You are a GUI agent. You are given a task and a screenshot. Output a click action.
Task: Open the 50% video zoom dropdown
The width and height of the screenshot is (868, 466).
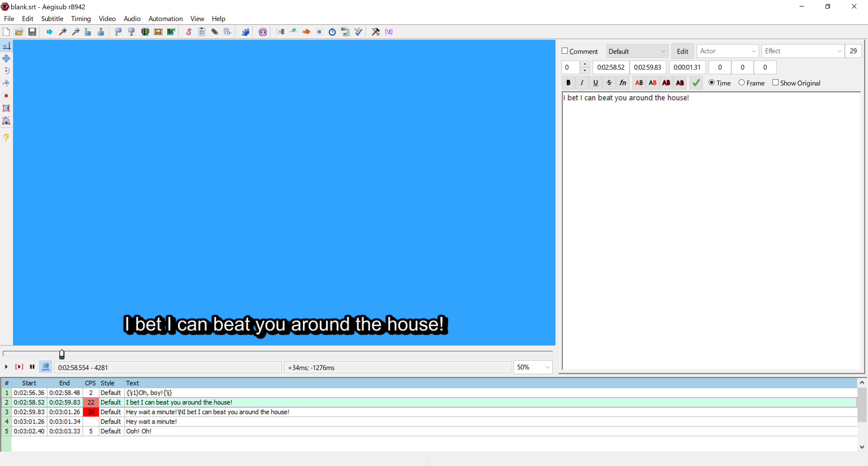point(532,367)
